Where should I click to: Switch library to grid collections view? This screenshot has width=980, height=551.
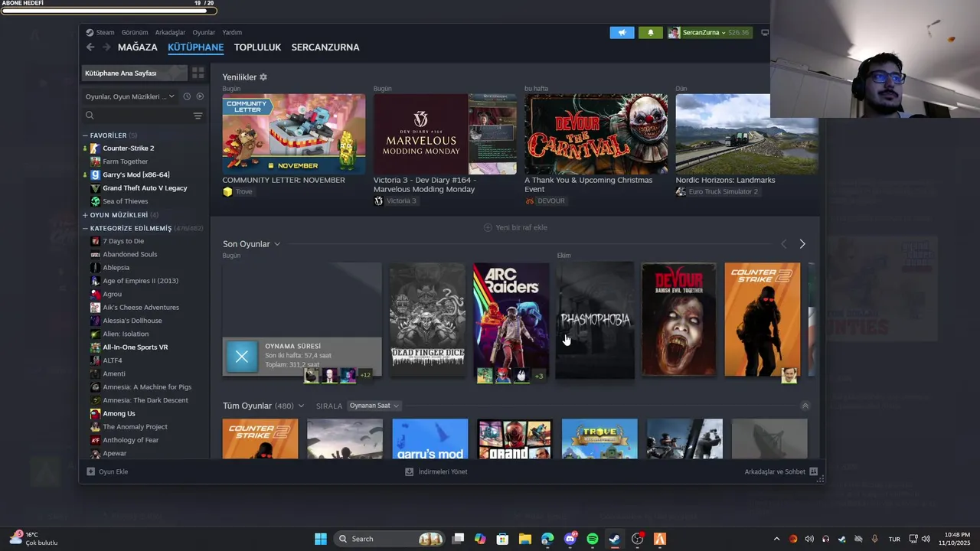[198, 73]
